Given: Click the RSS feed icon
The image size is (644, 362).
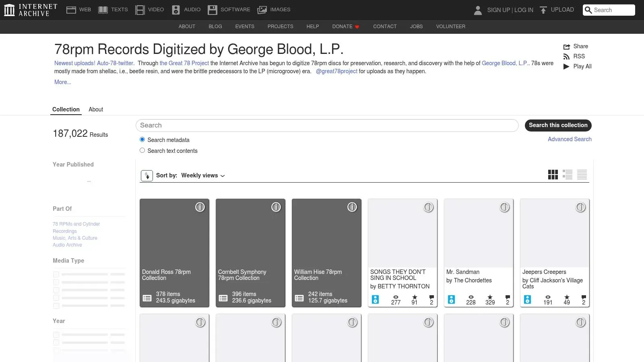Looking at the screenshot, I should click(567, 57).
